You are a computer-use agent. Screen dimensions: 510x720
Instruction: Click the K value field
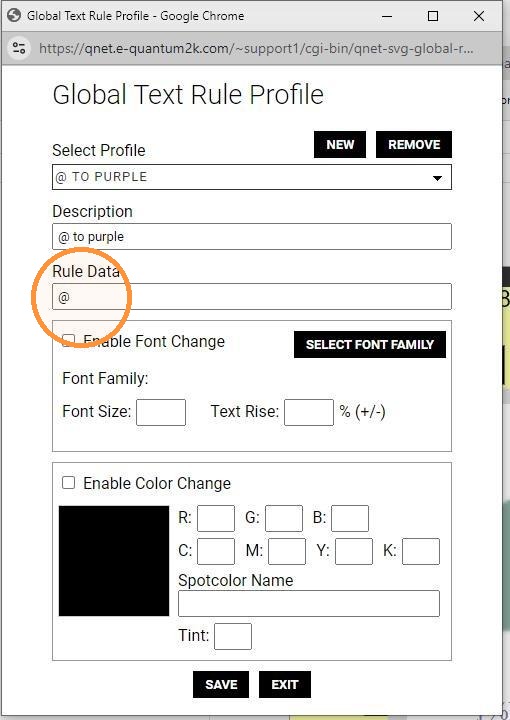(x=421, y=551)
